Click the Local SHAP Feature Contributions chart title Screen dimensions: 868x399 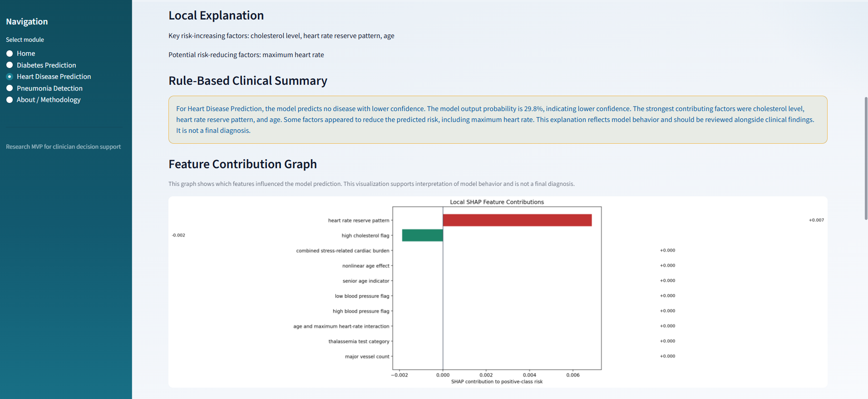(x=497, y=202)
